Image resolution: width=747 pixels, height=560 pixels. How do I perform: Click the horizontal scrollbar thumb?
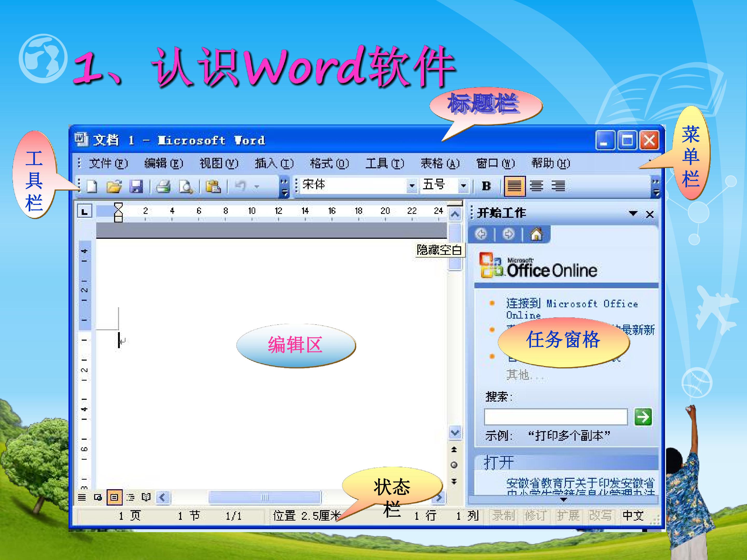click(x=264, y=497)
